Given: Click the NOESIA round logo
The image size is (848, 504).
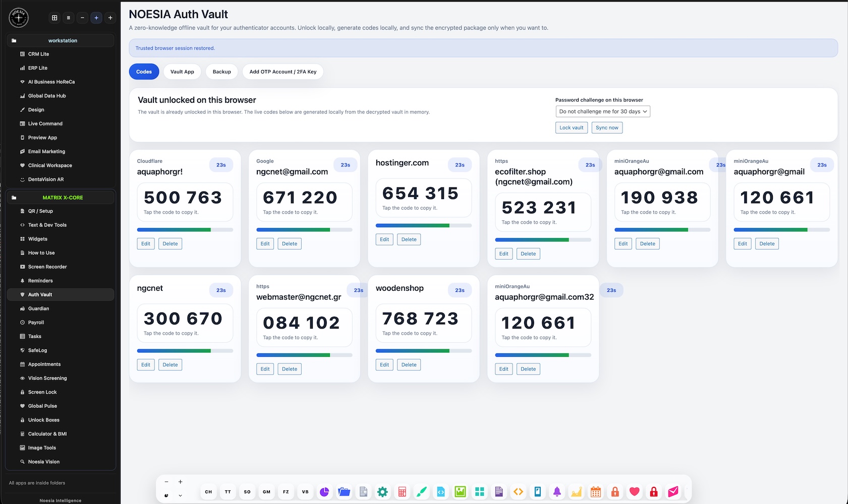Looking at the screenshot, I should (19, 18).
